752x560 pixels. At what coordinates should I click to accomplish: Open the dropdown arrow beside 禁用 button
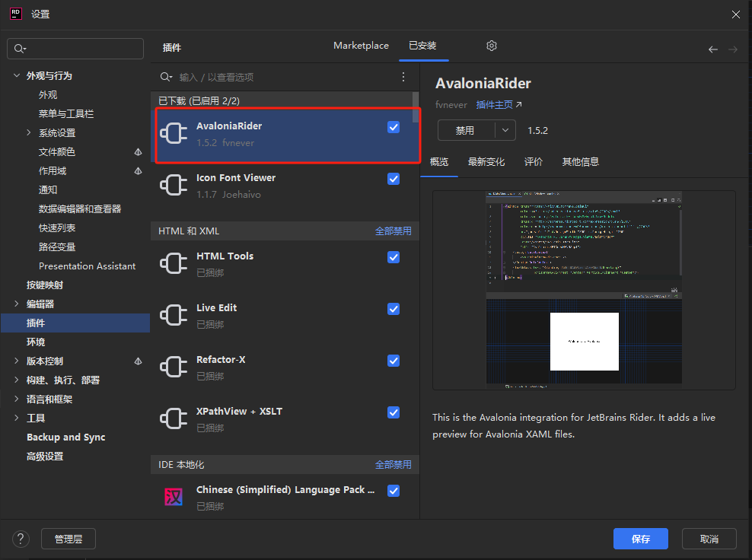(505, 130)
